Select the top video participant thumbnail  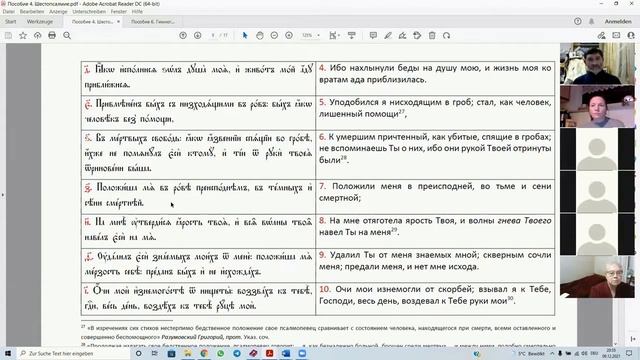point(598,63)
